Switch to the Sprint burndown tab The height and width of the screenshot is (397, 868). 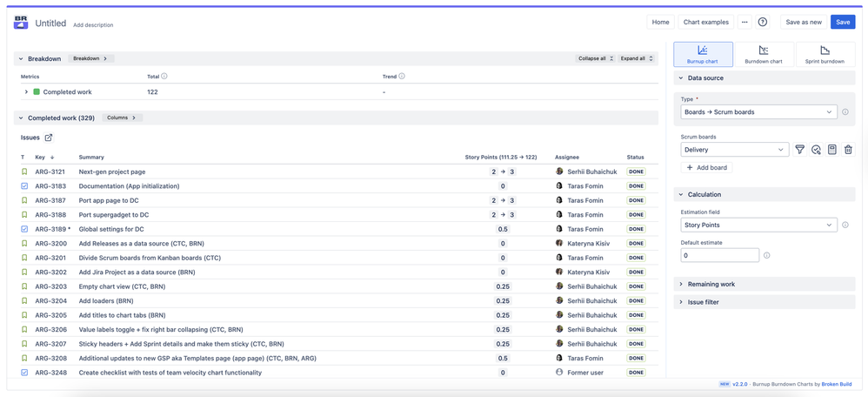[825, 54]
